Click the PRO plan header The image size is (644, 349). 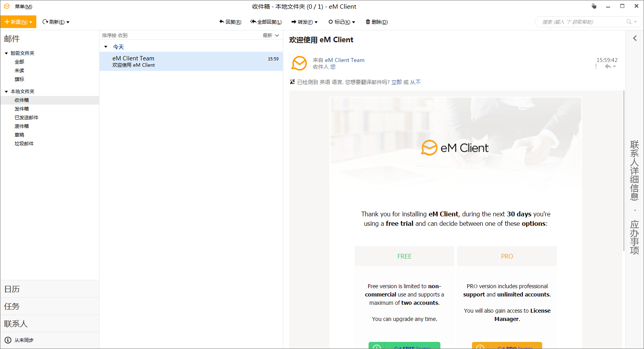[x=507, y=256]
